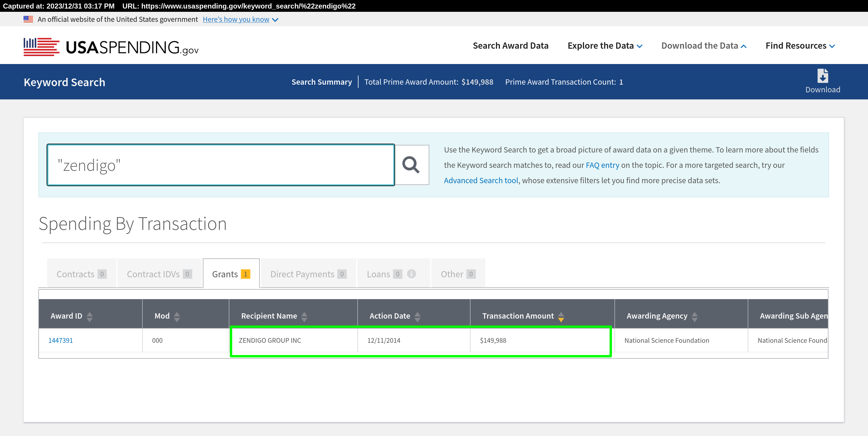Sort by Awarding Agency column arrows
Image resolution: width=868 pixels, height=436 pixels.
pos(694,317)
